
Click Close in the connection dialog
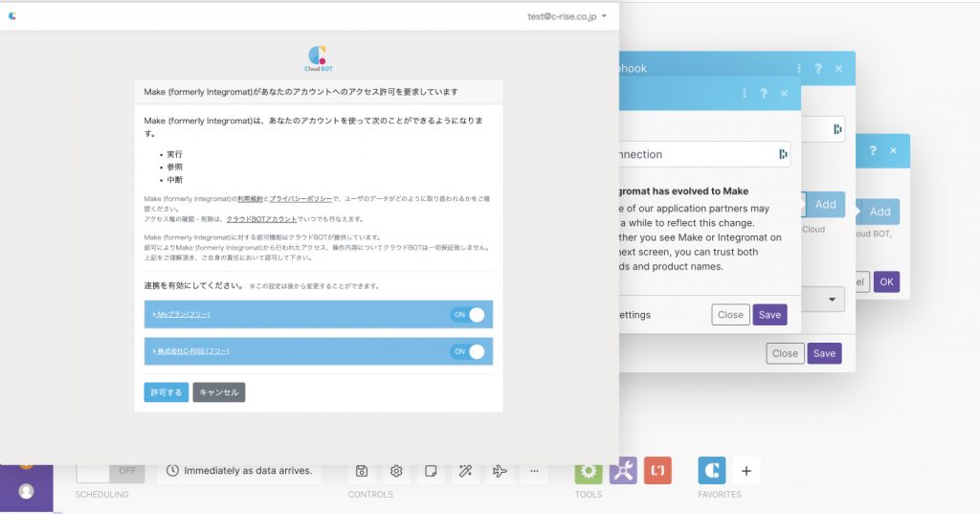point(730,315)
